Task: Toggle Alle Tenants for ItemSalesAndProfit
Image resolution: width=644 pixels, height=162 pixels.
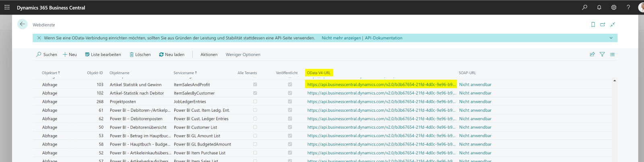Action: click(x=255, y=84)
